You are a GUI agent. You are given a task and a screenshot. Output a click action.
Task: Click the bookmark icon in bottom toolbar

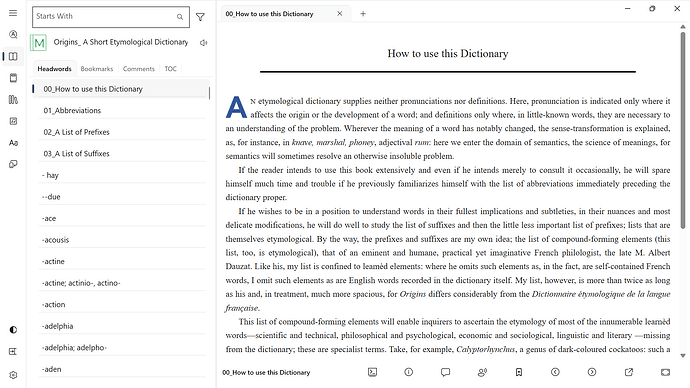tap(519, 372)
